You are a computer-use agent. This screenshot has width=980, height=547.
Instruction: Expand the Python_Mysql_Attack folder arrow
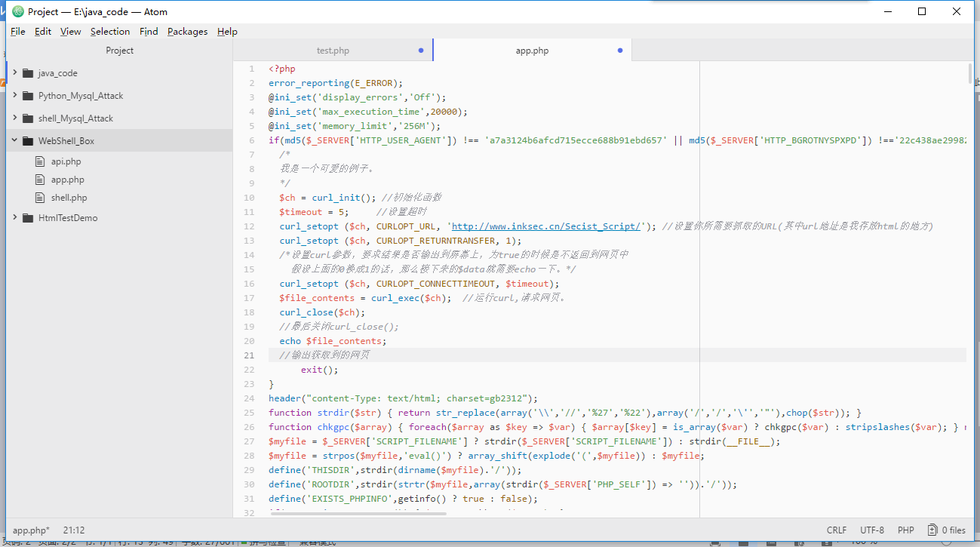pyautogui.click(x=14, y=96)
